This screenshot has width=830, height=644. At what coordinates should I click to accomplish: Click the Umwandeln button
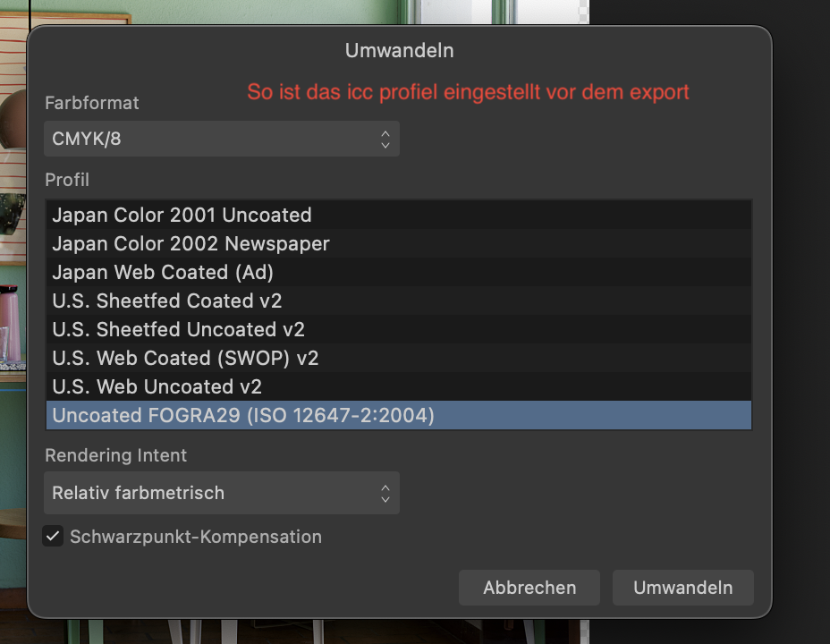click(x=682, y=588)
